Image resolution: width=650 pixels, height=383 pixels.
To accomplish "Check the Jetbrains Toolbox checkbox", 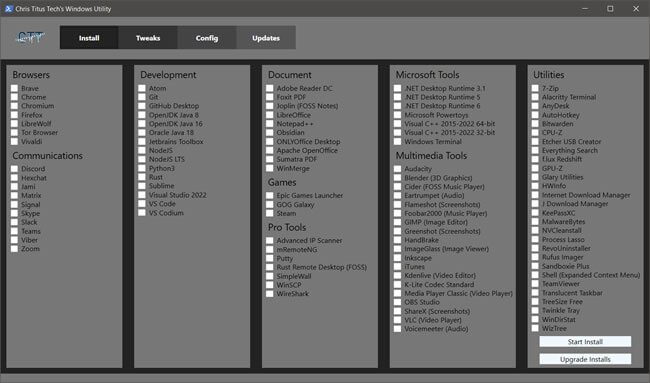I will pyautogui.click(x=142, y=141).
